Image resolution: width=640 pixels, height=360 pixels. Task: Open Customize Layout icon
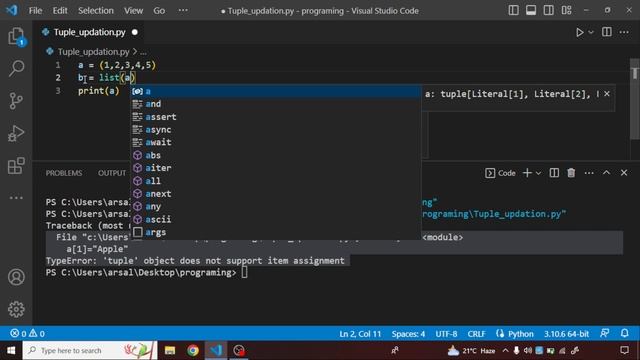tap(567, 10)
